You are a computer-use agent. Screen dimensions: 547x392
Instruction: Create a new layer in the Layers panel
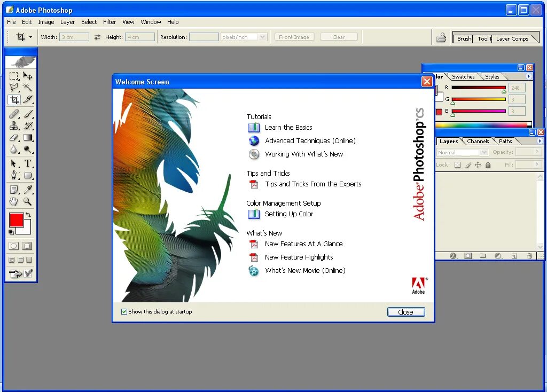515,256
